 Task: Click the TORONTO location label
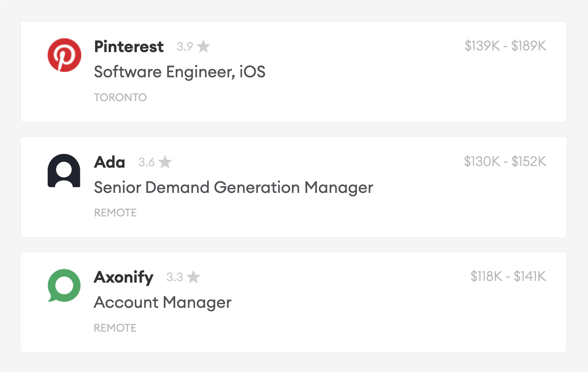point(120,97)
